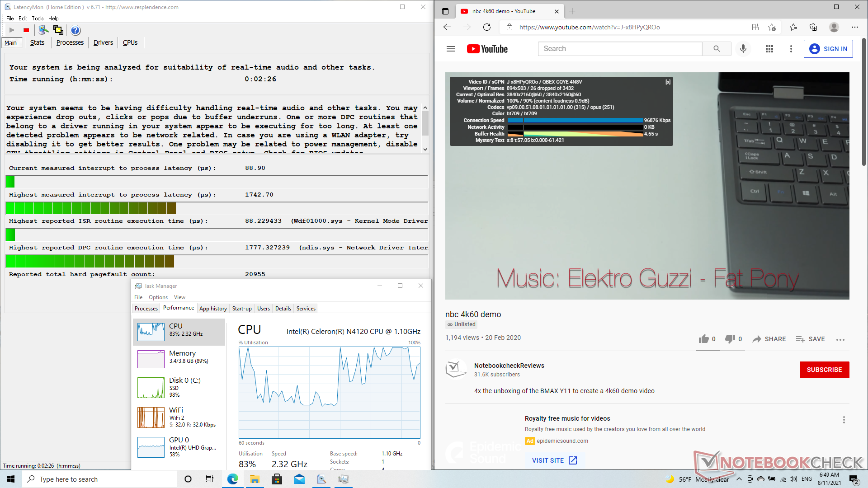The width and height of the screenshot is (868, 488).
Task: Open LatencyMon options monitor-and-pen icon
Action: click(43, 30)
